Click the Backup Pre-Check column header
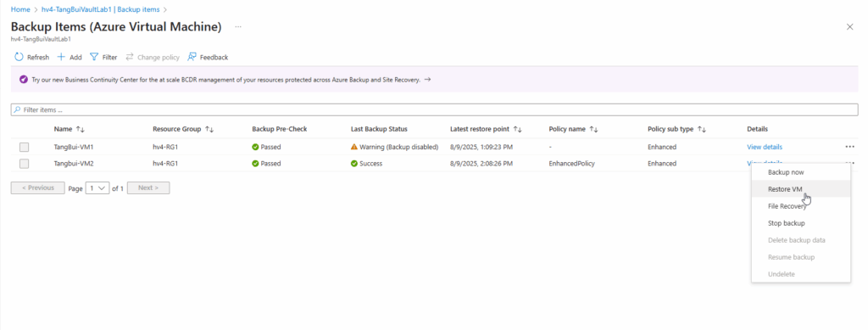The width and height of the screenshot is (868, 330). (279, 129)
